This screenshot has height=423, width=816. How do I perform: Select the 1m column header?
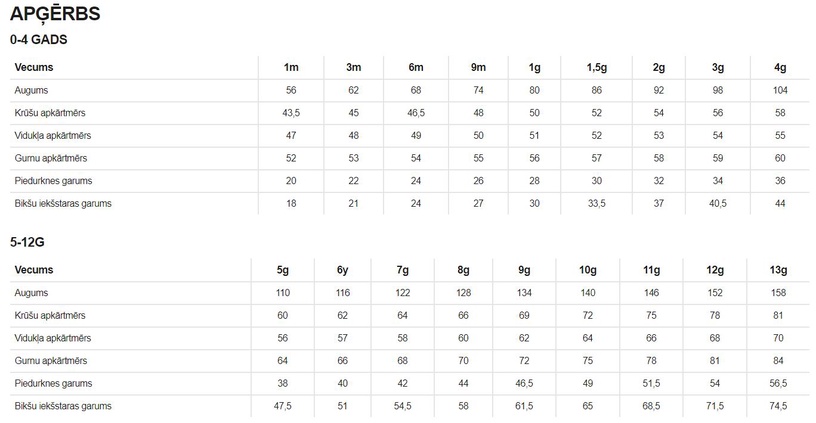291,67
